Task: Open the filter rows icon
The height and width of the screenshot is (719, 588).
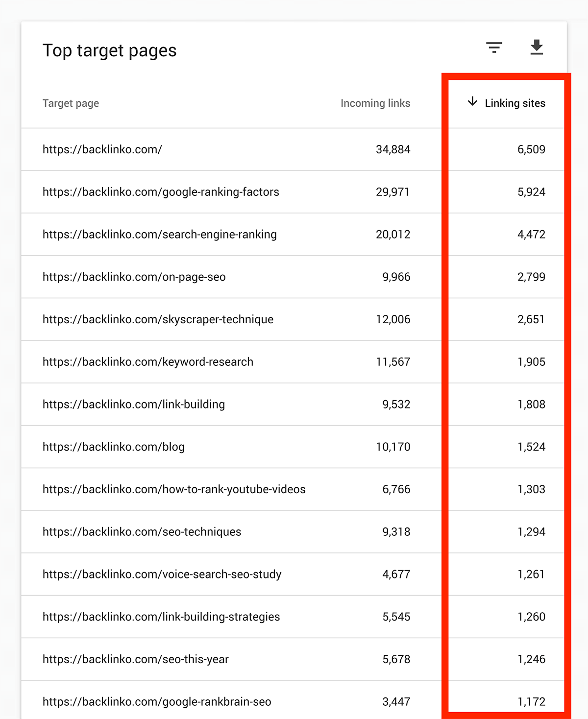Action: 494,48
